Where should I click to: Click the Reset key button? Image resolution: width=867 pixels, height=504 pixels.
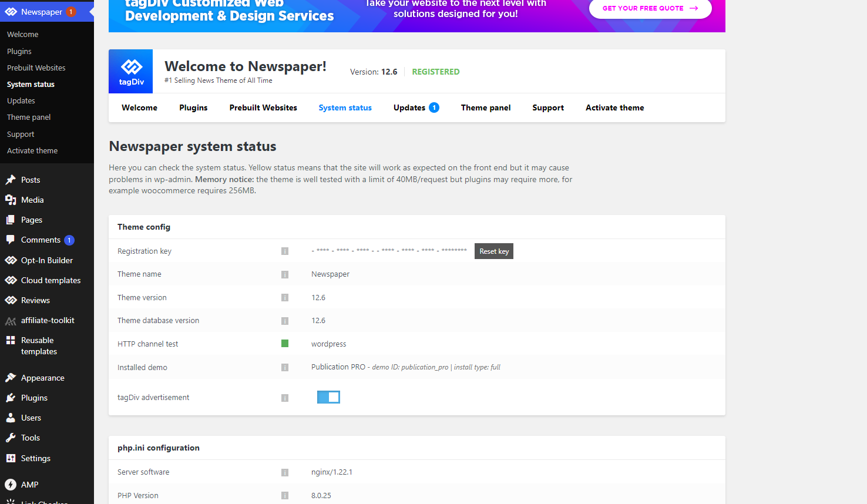pos(494,251)
